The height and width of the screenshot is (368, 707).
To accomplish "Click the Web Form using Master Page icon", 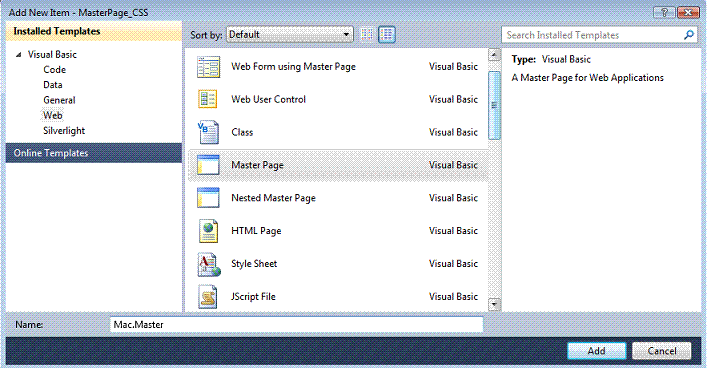I will [x=208, y=67].
